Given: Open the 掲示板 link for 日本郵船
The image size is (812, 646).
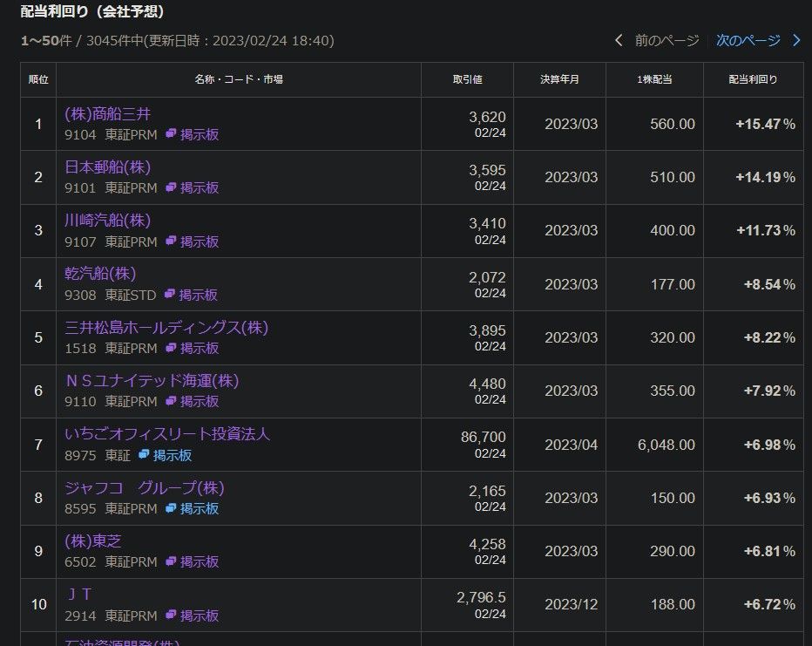Looking at the screenshot, I should pos(199,188).
